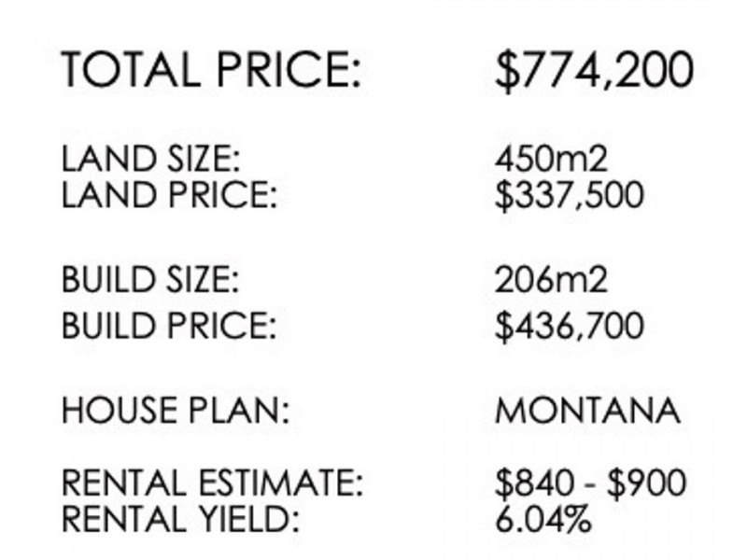747x560 pixels.
Task: Select the $900 rental estimate upper figure
Action: [646, 483]
